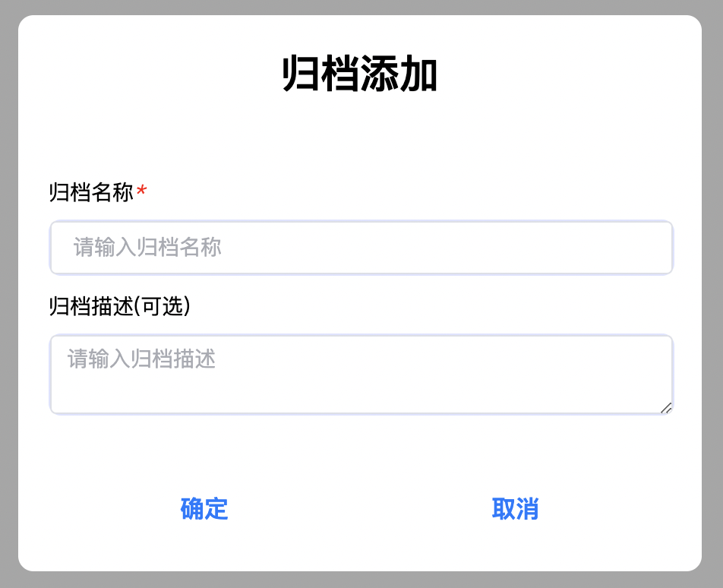
Task: Click the 归档描述(可选) field label
Action: click(x=119, y=306)
